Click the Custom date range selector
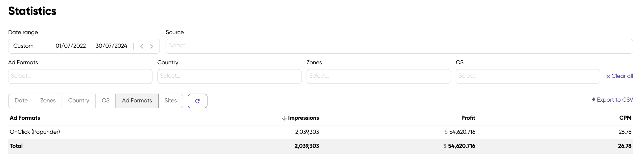644x159 pixels. 24,46
